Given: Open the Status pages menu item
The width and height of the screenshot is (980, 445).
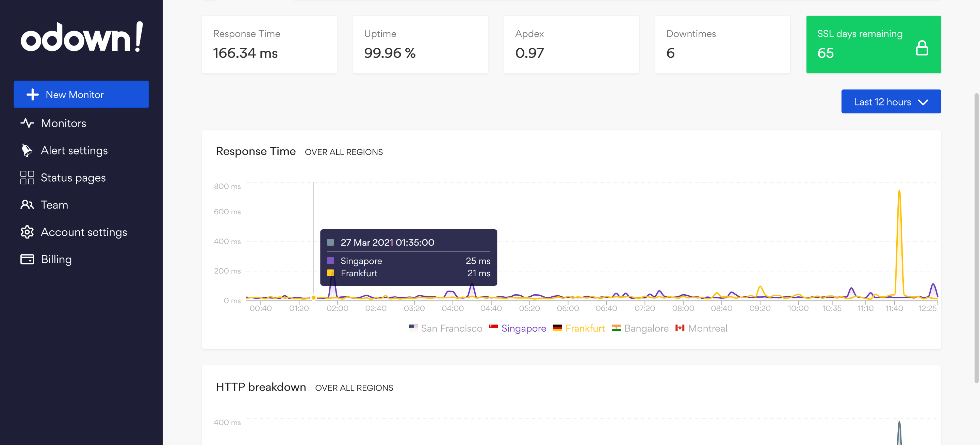Looking at the screenshot, I should pos(73,178).
